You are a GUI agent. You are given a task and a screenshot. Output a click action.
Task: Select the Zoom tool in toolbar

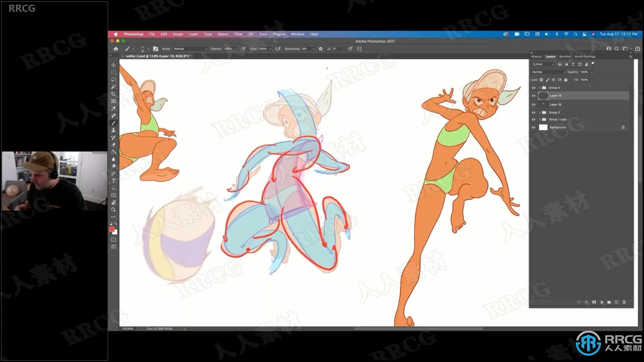[x=113, y=210]
